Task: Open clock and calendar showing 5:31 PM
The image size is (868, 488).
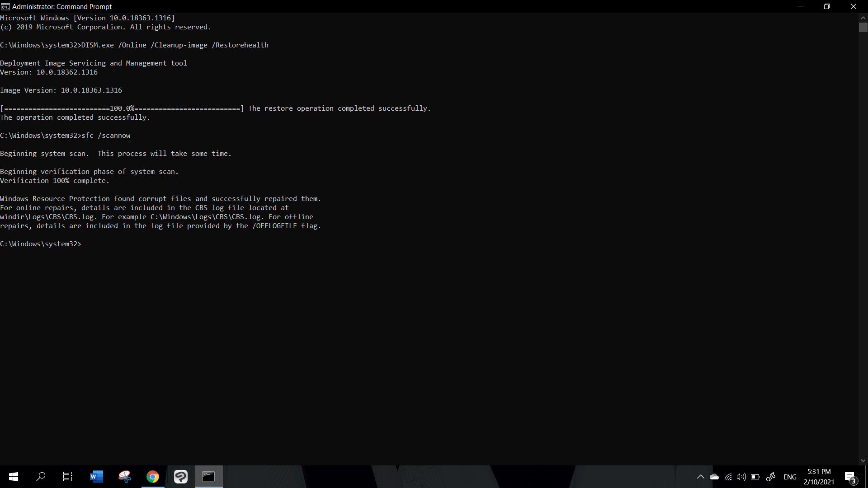Action: point(819,477)
